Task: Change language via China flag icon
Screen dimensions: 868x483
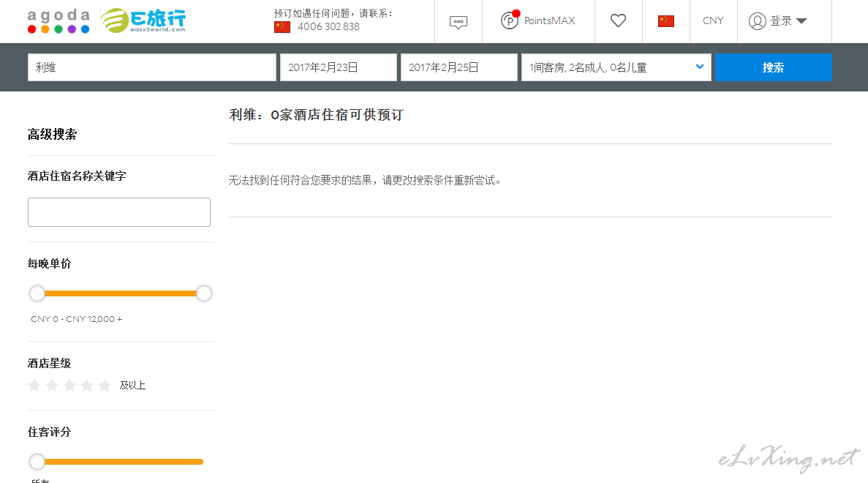Action: pos(665,20)
